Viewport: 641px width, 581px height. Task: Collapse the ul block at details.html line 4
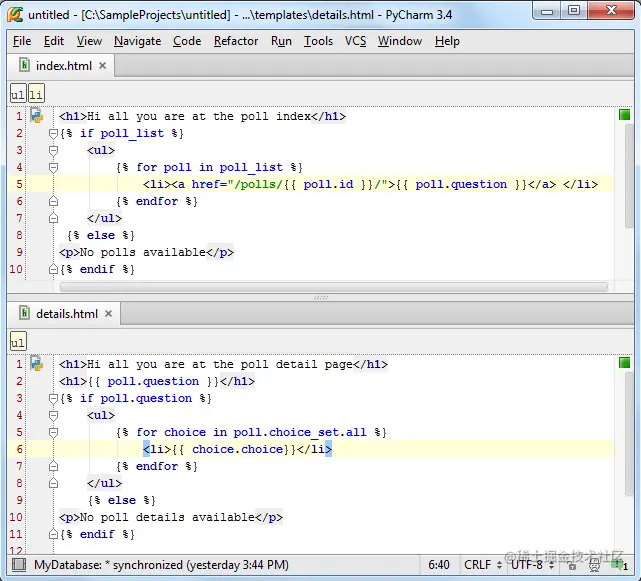53,415
